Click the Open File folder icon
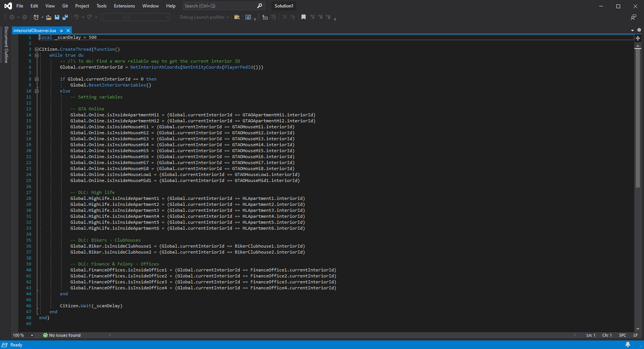The height and width of the screenshot is (349, 644). (x=48, y=17)
